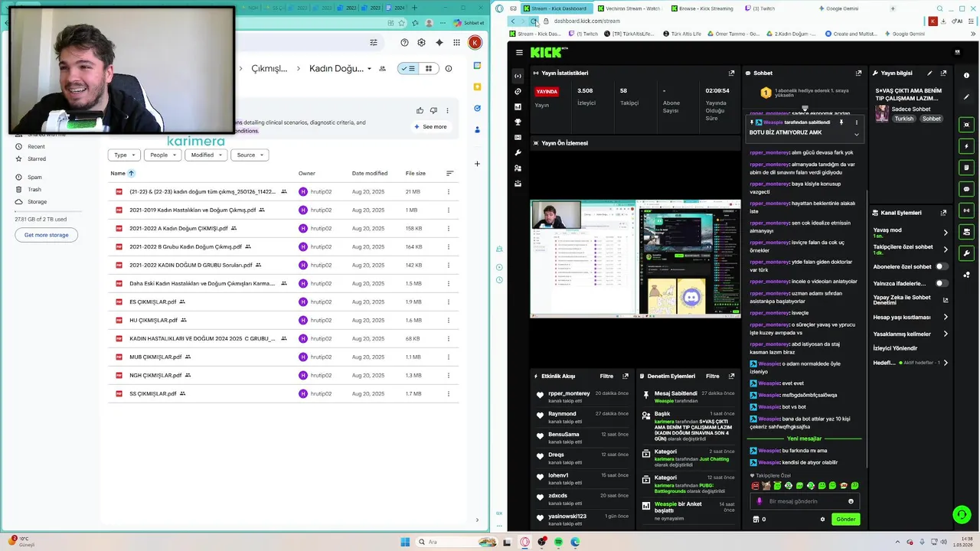Viewport: 980px width, 551px height.
Task: Open the Çıkmışl... breadcrumb folder
Action: [269, 68]
